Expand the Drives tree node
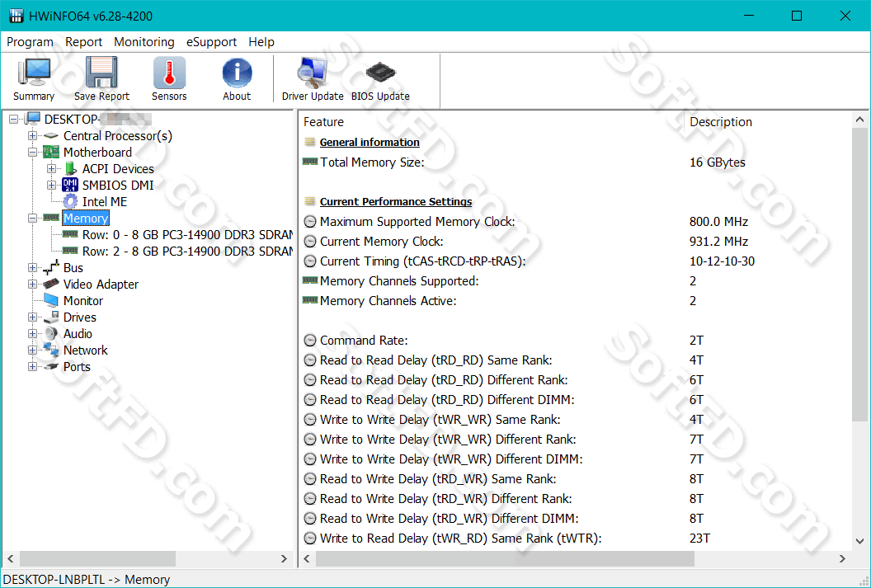The width and height of the screenshot is (871, 588). point(32,317)
